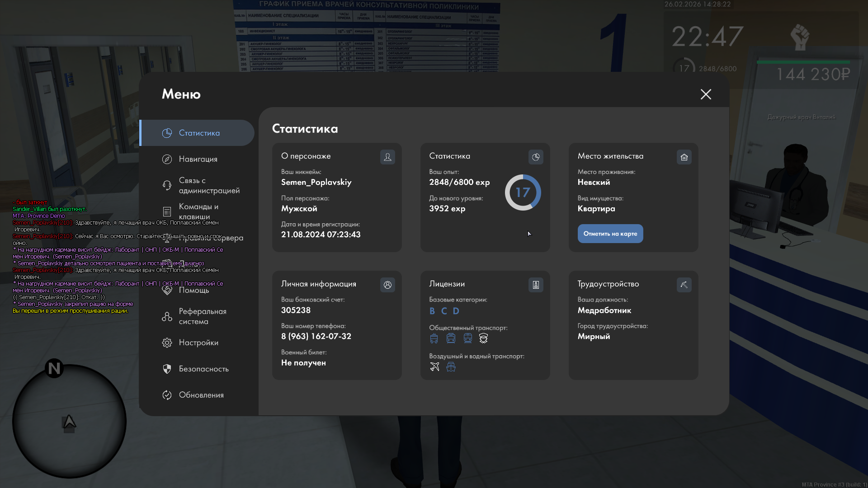Image resolution: width=868 pixels, height=488 pixels.
Task: Click the first bus transport license icon
Action: [434, 338]
